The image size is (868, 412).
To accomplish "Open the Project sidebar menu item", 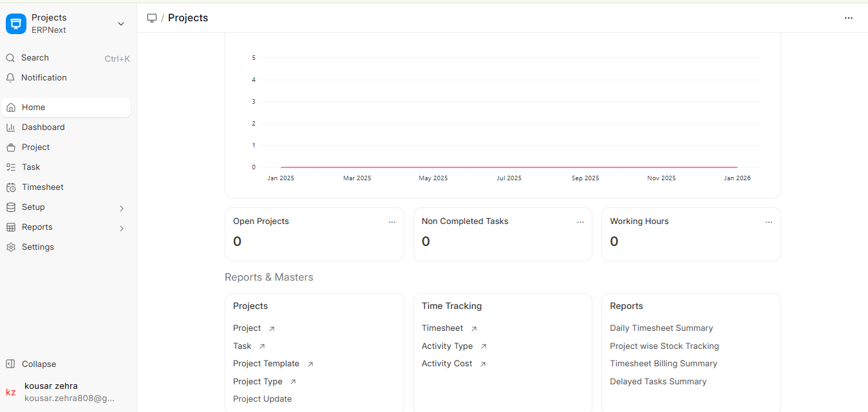I will pos(66,147).
